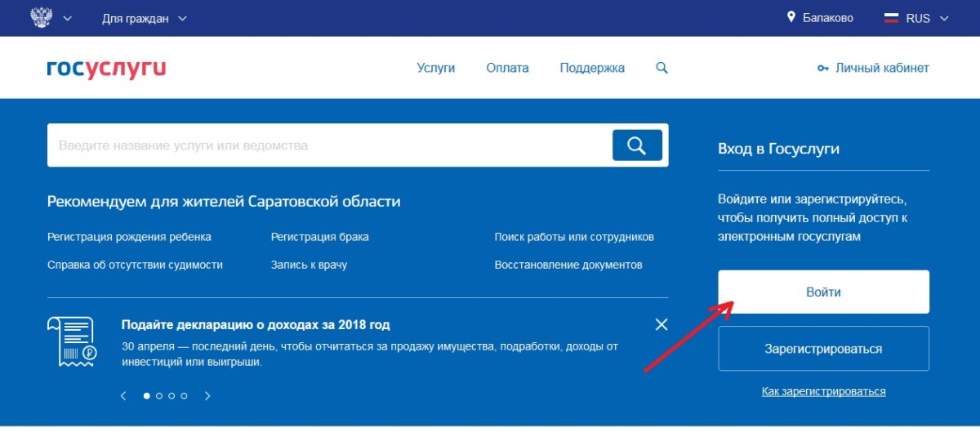The height and width of the screenshot is (437, 980).
Task: Expand the chevron next to the emblem
Action: click(x=67, y=18)
